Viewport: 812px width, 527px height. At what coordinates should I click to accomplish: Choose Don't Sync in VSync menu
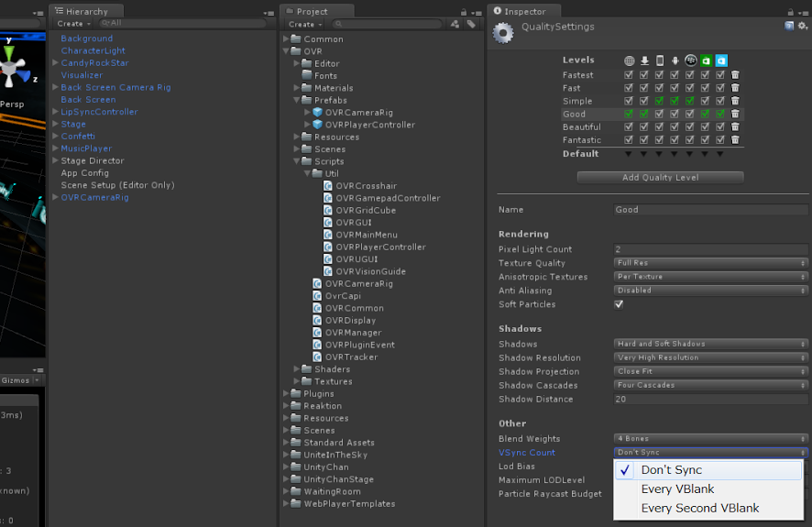pyautogui.click(x=708, y=470)
